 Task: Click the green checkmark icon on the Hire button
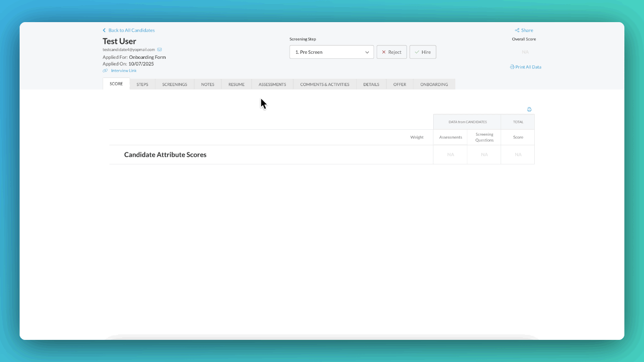pos(417,52)
